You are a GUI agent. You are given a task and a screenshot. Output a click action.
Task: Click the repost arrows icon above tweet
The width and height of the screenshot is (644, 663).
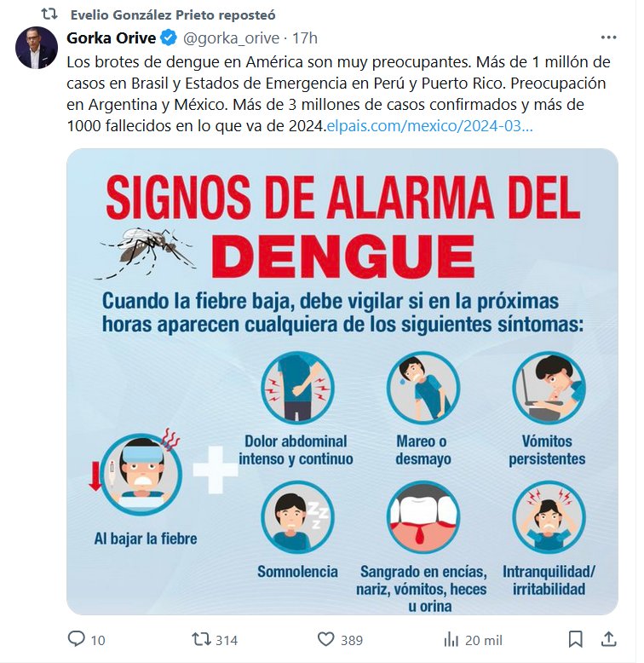coord(49,14)
